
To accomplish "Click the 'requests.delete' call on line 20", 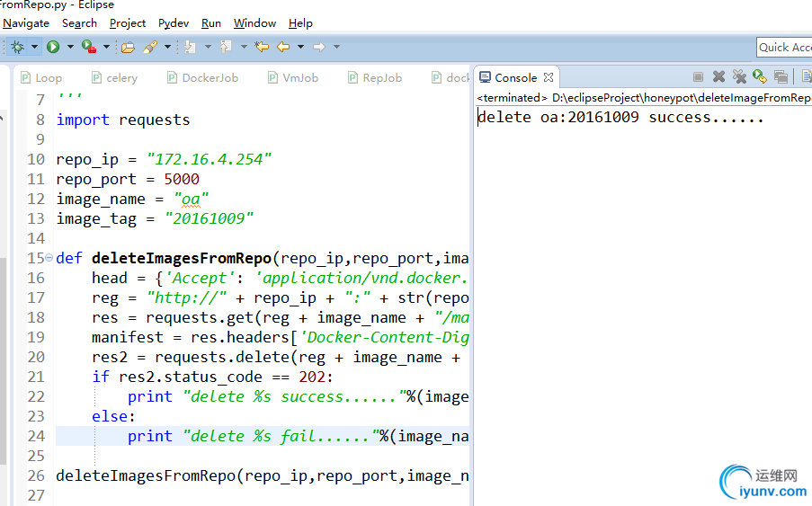I will click(x=221, y=358).
